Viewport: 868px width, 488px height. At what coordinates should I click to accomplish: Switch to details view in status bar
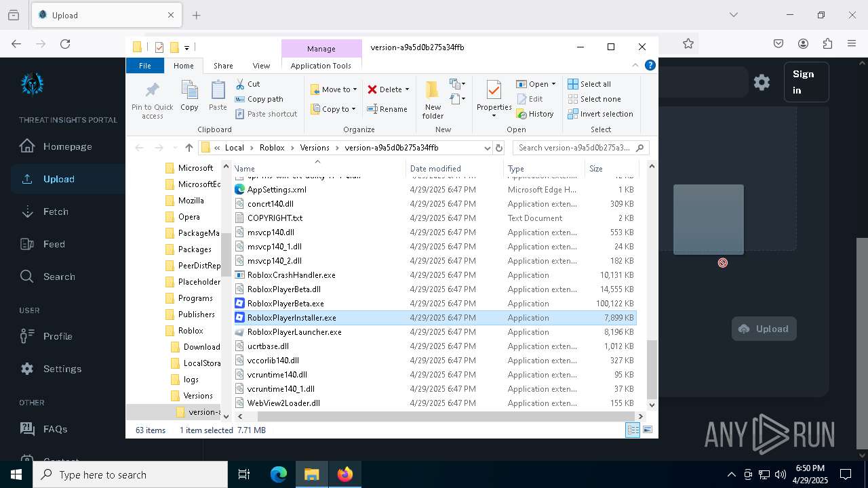click(x=633, y=430)
